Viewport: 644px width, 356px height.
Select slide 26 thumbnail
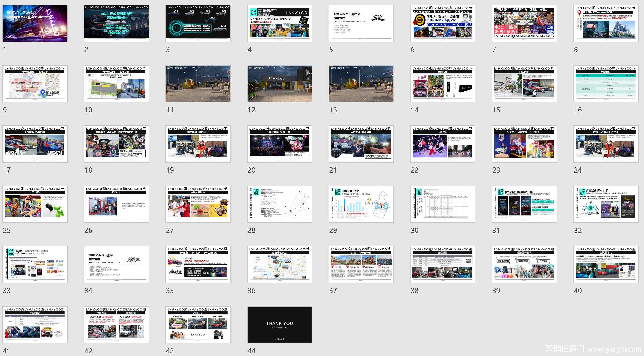116,204
